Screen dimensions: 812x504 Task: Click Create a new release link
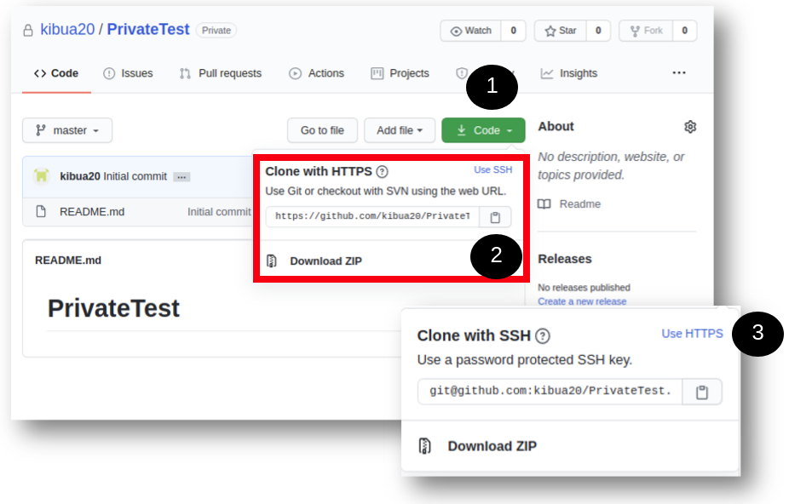[582, 301]
